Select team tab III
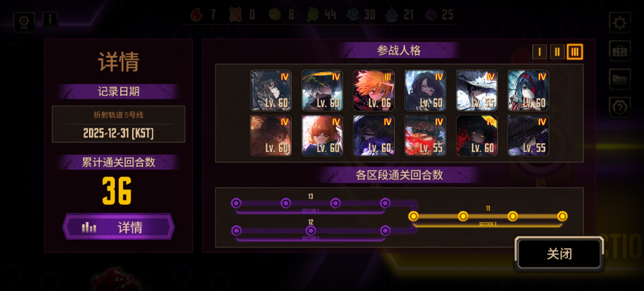 (x=575, y=52)
